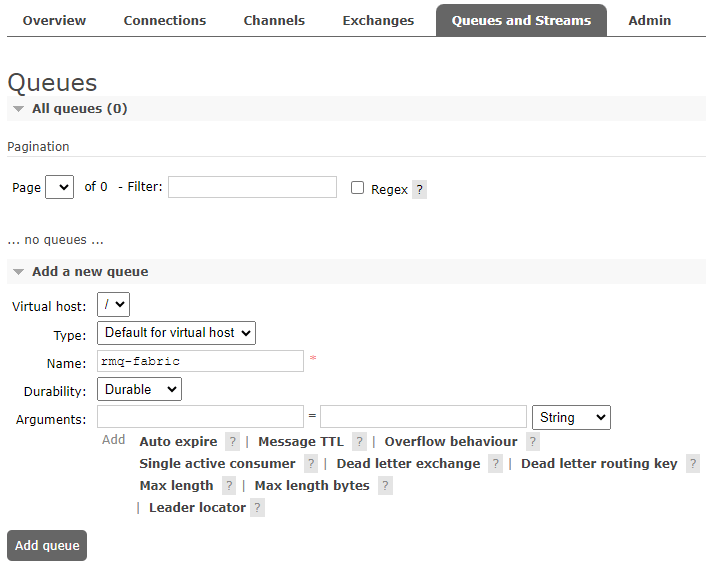This screenshot has width=706, height=567.
Task: Open help for Auto expire argument
Action: [x=232, y=442]
